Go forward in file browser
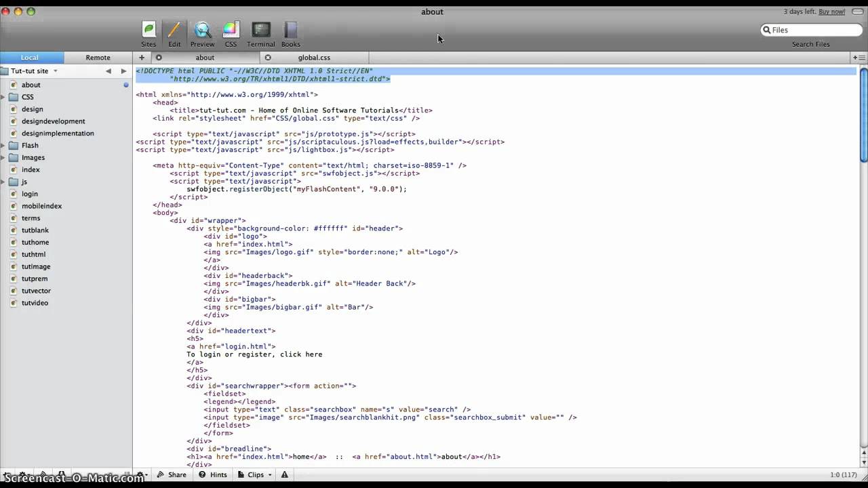 pyautogui.click(x=123, y=70)
